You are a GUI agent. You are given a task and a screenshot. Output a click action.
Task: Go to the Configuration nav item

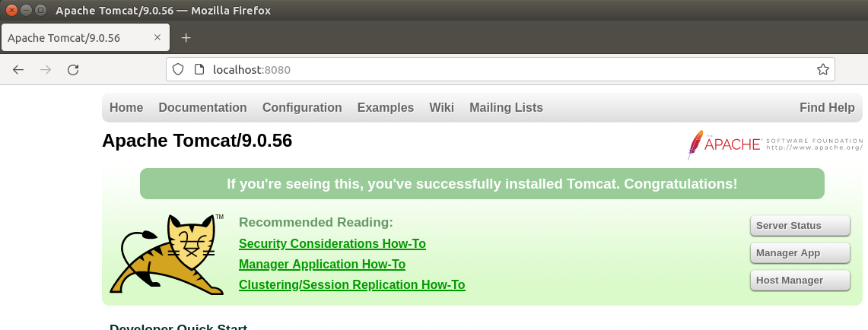tap(302, 108)
